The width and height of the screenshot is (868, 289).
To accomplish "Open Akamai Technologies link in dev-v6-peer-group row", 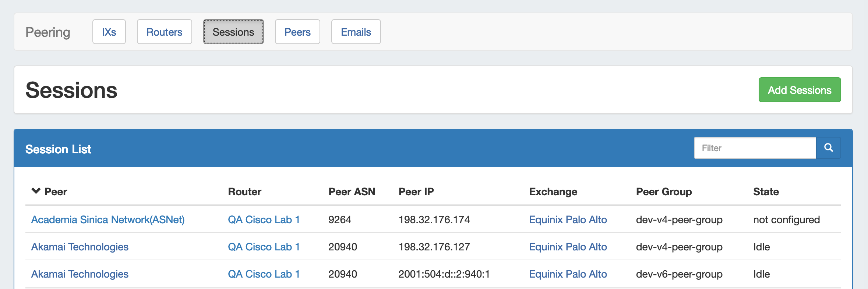I will [80, 274].
